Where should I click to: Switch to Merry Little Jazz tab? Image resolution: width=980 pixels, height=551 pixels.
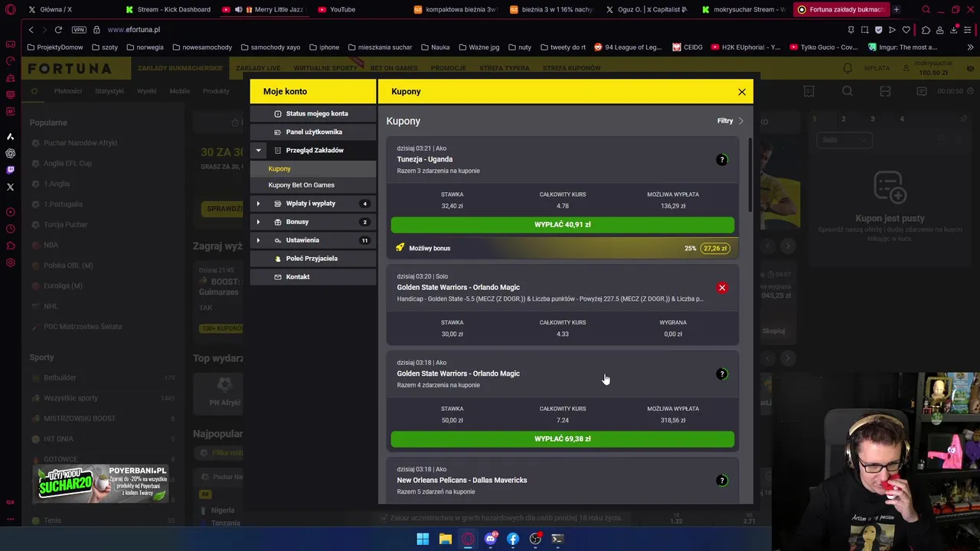pyautogui.click(x=264, y=9)
